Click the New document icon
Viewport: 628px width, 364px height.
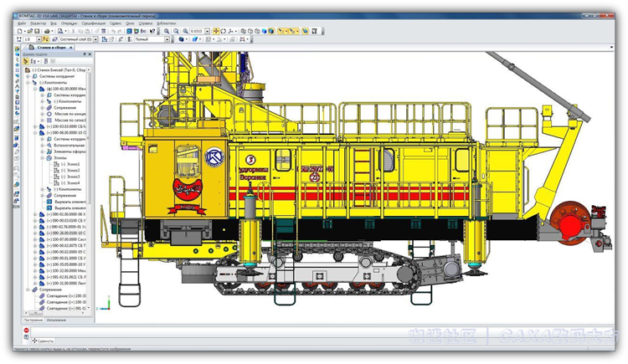20,31
